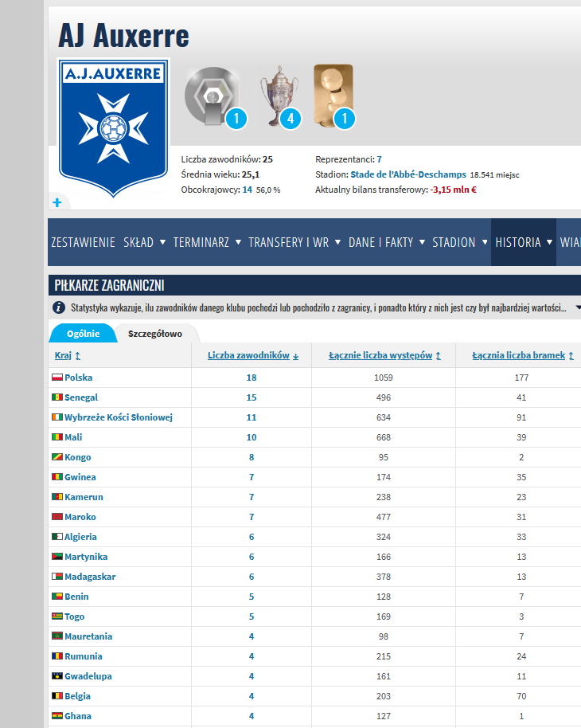581x728 pixels.
Task: Click the Madagaskar flag icon
Action: [x=57, y=577]
